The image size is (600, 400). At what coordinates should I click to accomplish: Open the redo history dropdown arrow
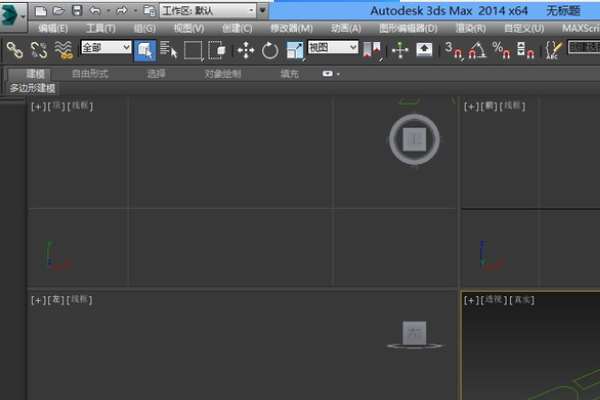coord(135,11)
